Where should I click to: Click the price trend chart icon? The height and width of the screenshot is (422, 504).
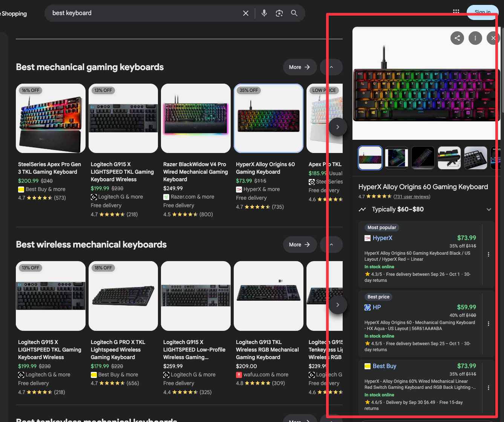point(362,209)
